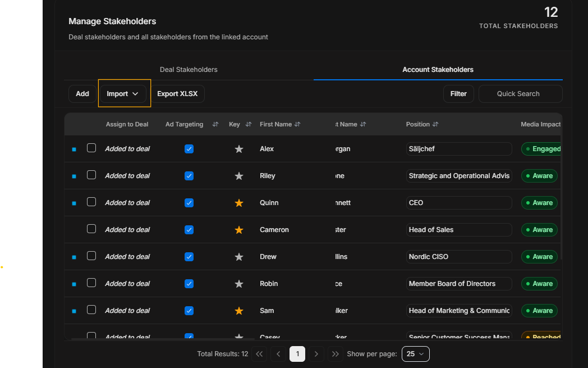The image size is (588, 368).
Task: Open Aware status badge for Robin
Action: pos(539,284)
